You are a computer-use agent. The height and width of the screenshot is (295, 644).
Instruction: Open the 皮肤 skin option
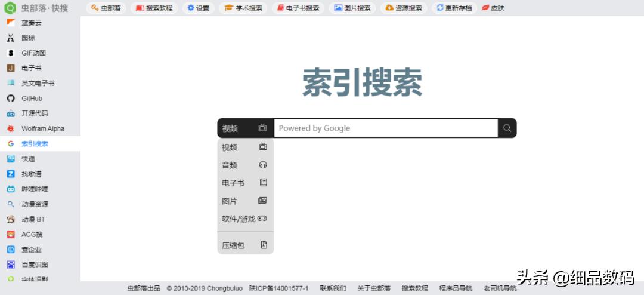coord(493,8)
